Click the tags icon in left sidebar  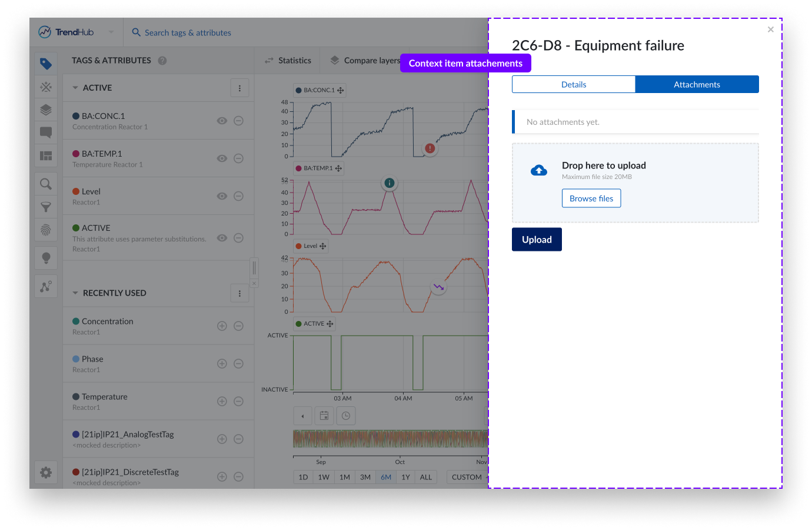[46, 64]
